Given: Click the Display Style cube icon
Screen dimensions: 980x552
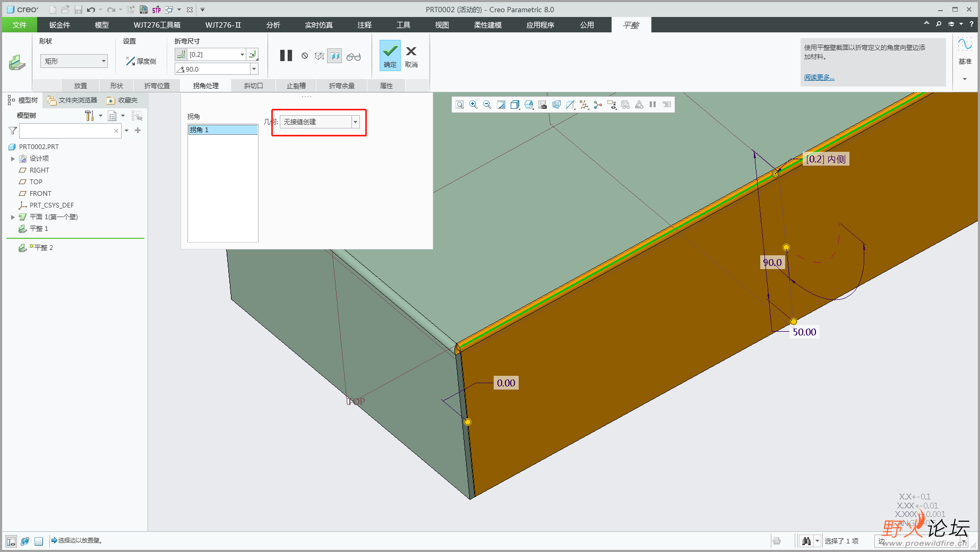Looking at the screenshot, I should (515, 105).
